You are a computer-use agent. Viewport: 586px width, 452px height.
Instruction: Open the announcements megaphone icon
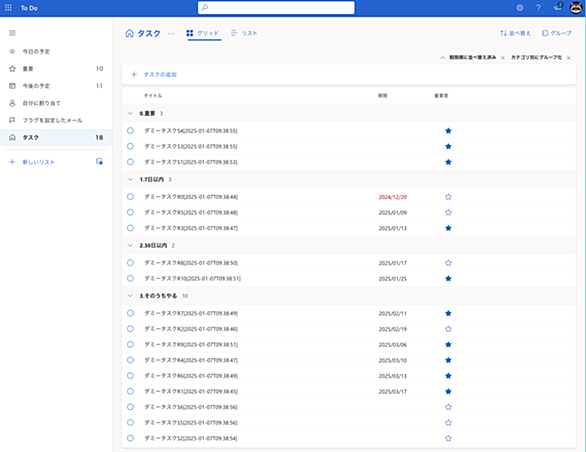tap(558, 7)
